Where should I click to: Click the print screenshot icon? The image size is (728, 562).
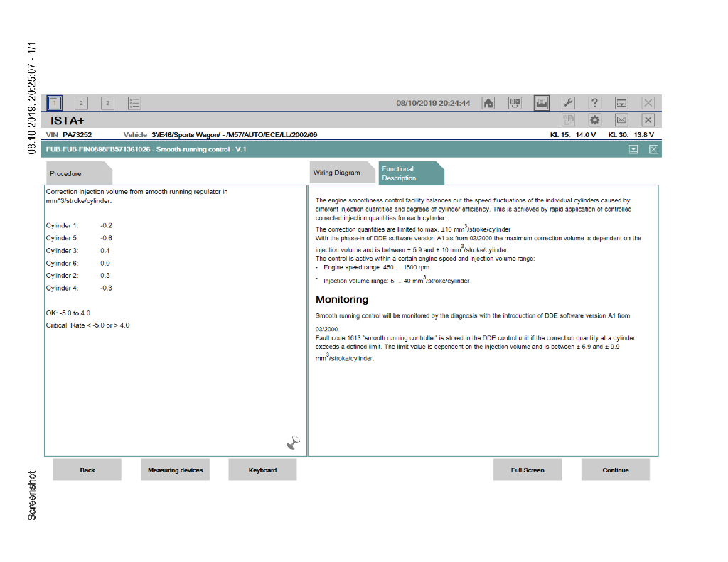pos(542,103)
